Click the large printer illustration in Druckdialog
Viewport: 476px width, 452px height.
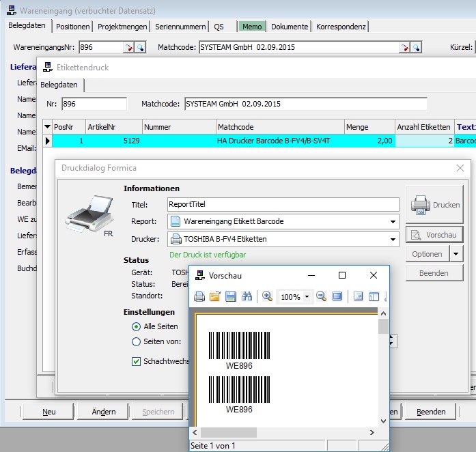pos(89,214)
